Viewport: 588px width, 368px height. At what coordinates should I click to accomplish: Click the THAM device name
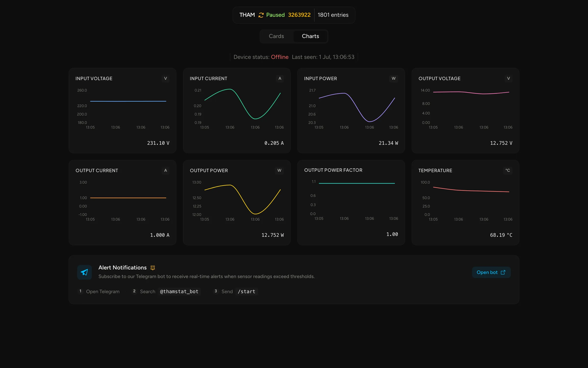[247, 15]
